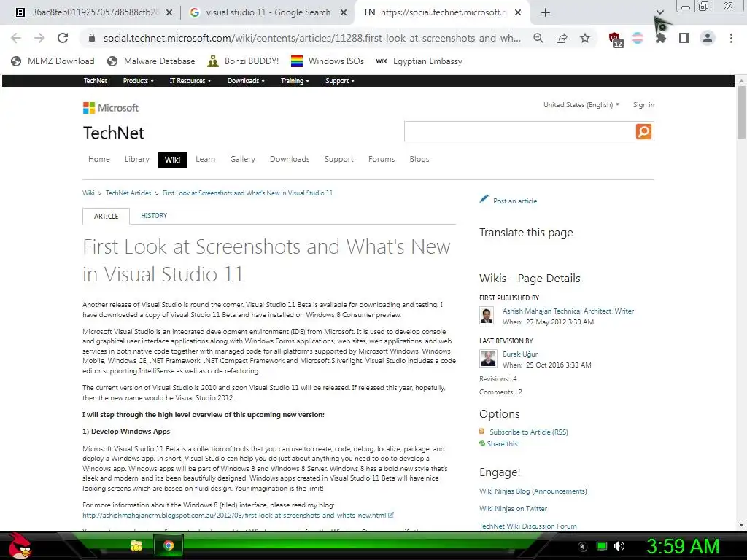Screen dimensions: 747x560
Task: Open the Gallery nav item
Action: click(242, 159)
